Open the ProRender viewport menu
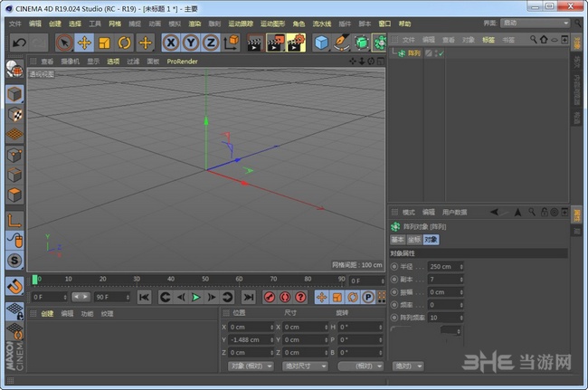The width and height of the screenshot is (588, 390). pos(182,62)
